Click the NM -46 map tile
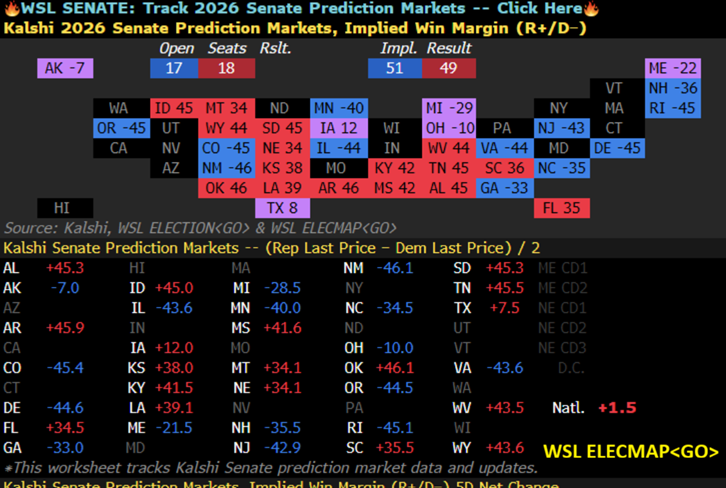The height and width of the screenshot is (488, 726). coord(226,168)
